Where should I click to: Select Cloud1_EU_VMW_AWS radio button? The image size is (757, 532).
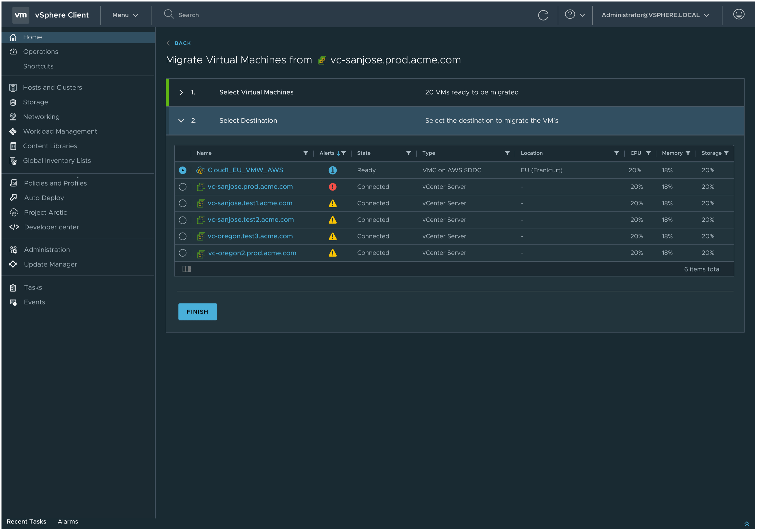click(183, 170)
